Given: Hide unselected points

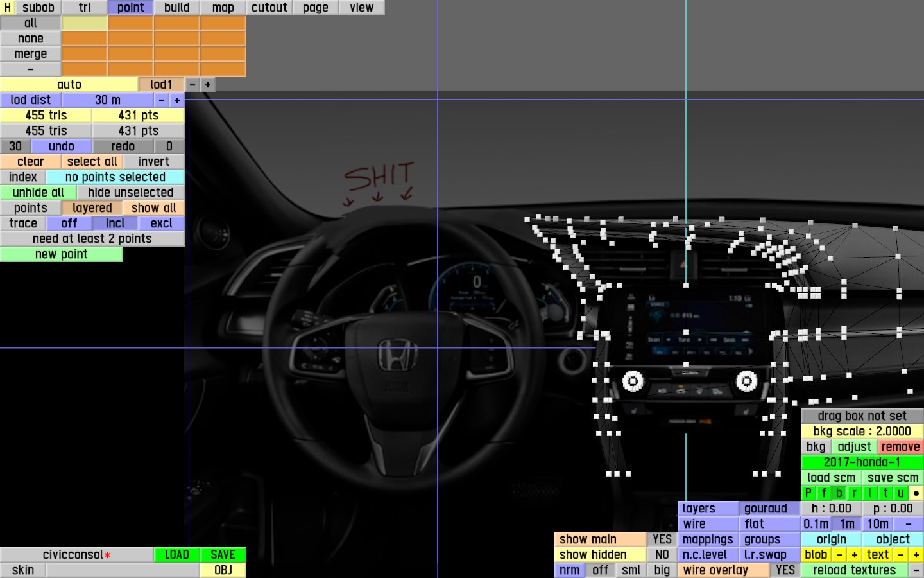Looking at the screenshot, I should [x=131, y=193].
